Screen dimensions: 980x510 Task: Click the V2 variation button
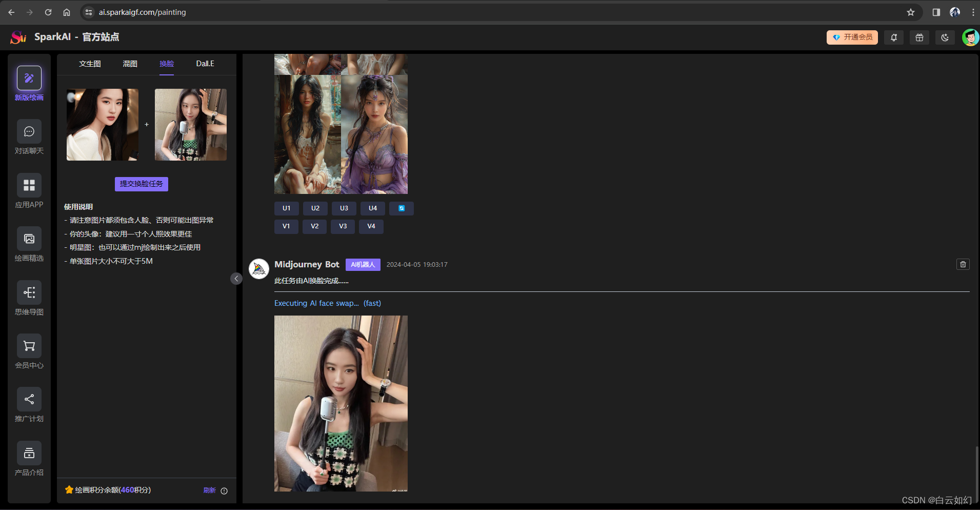[315, 226]
